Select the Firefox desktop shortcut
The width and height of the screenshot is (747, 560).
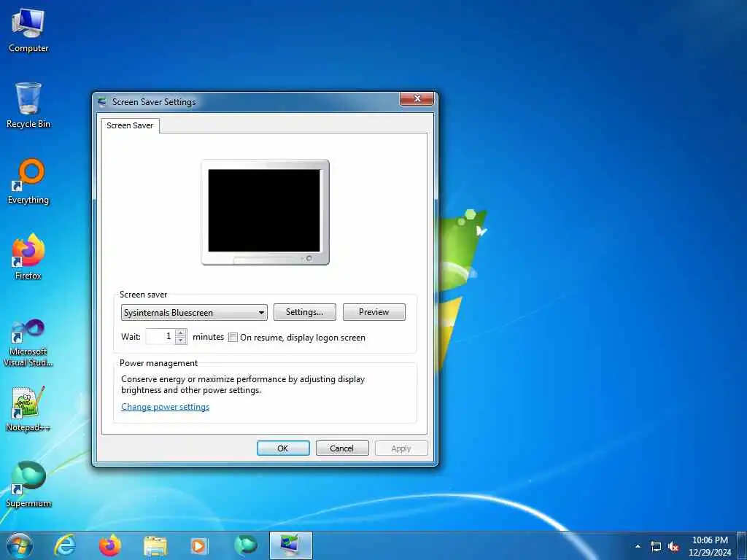(28, 257)
